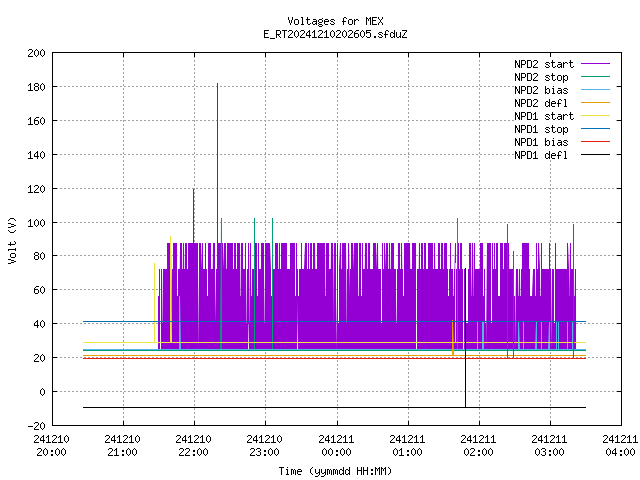Click the x-axis tick '241211 04:00'
Viewport: 640px width, 480px height.
[x=620, y=446]
